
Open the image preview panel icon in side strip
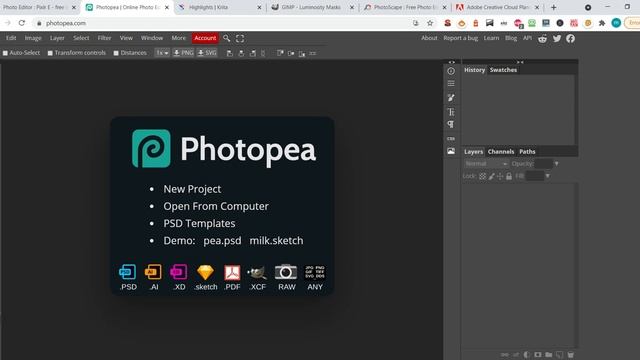451,151
